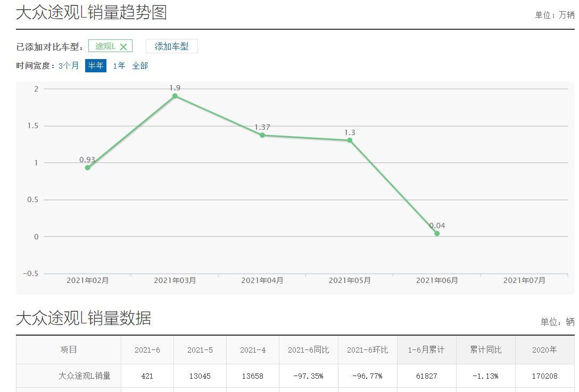579x392 pixels.
Task: Click the 大众途观L销量趋势图 heading
Action: point(92,13)
